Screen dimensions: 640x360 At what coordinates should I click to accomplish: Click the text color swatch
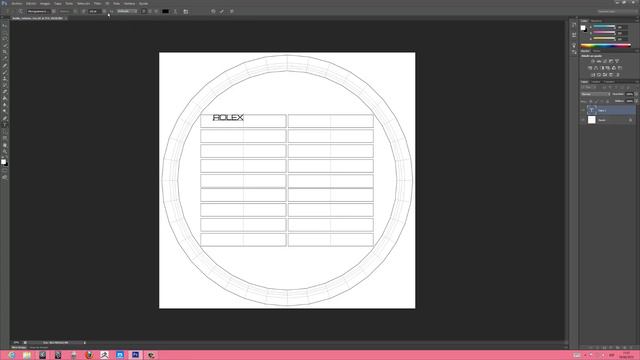click(165, 11)
